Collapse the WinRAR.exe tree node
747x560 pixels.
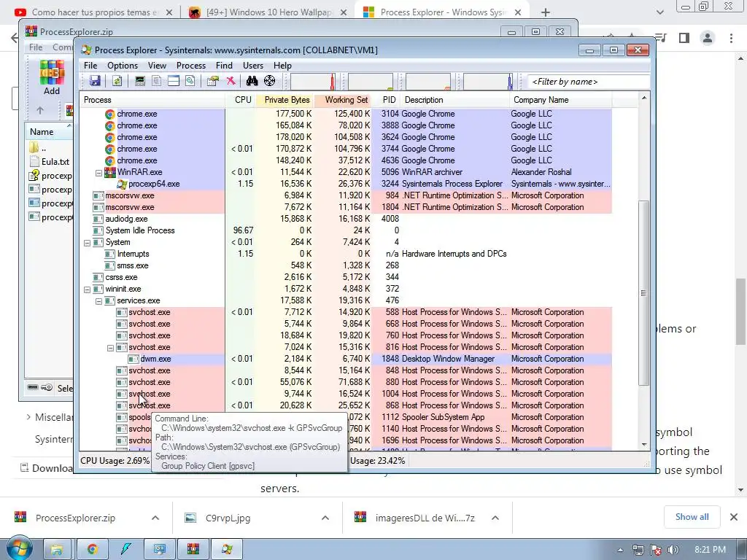(x=98, y=172)
